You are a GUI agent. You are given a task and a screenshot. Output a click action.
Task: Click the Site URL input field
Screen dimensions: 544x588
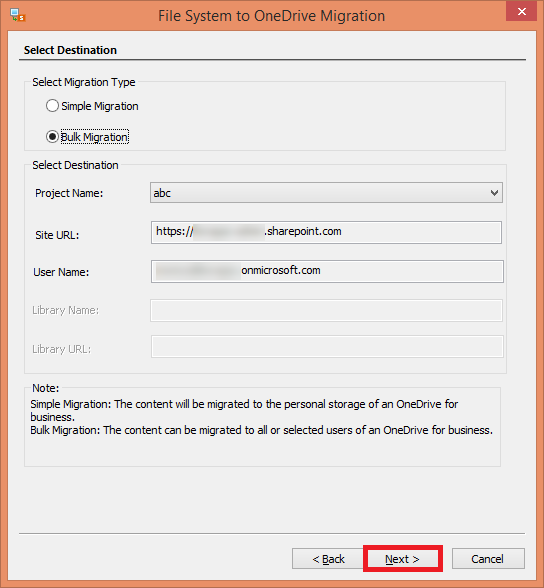pos(326,232)
